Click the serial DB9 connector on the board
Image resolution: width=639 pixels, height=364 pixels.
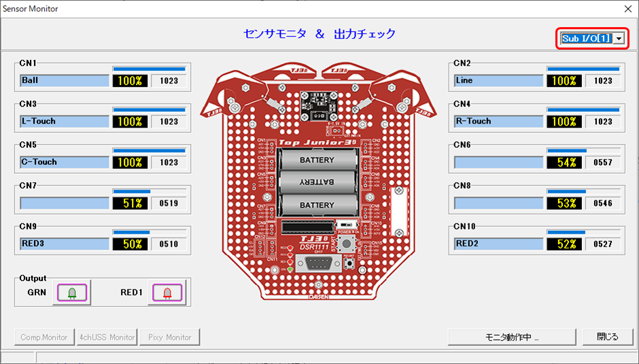(x=319, y=264)
